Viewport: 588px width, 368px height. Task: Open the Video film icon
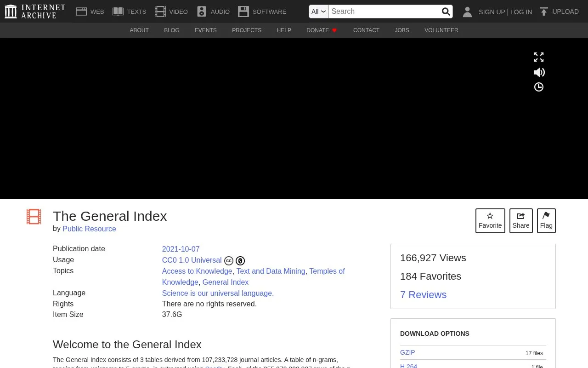(x=160, y=11)
